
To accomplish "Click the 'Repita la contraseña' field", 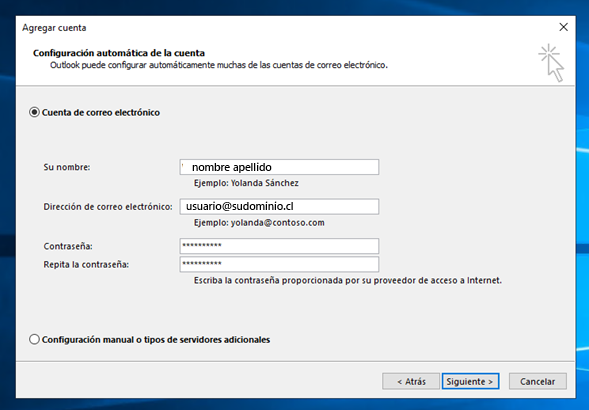I will (279, 264).
